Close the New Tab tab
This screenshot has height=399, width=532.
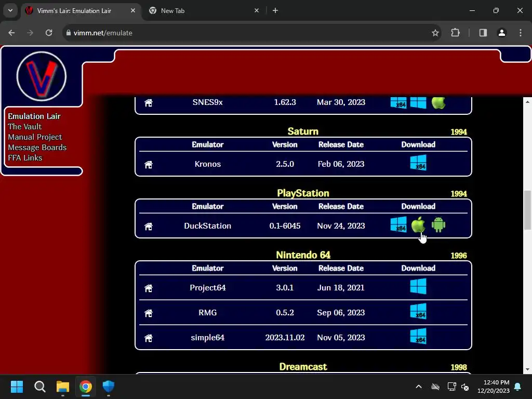pos(257,10)
